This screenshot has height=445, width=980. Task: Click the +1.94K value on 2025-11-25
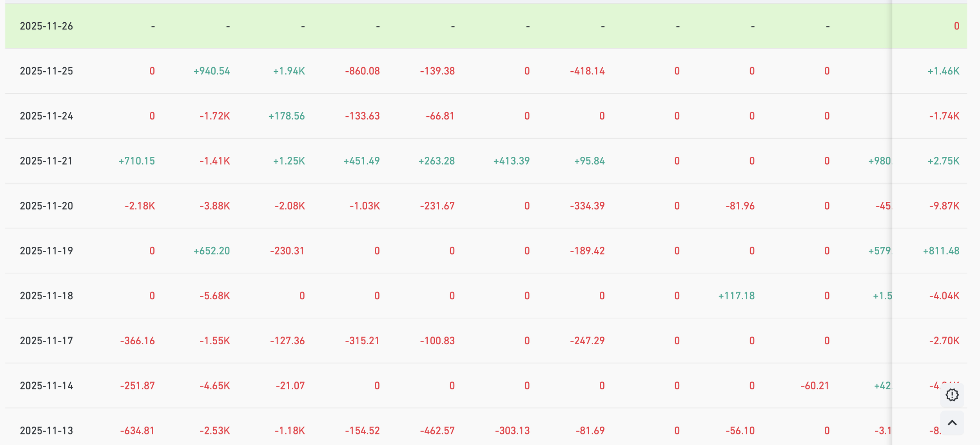[289, 71]
